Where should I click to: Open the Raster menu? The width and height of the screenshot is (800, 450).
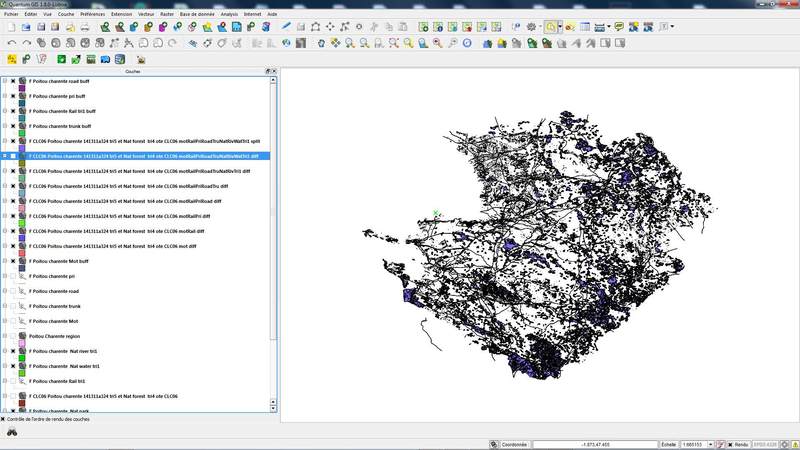[x=166, y=14]
